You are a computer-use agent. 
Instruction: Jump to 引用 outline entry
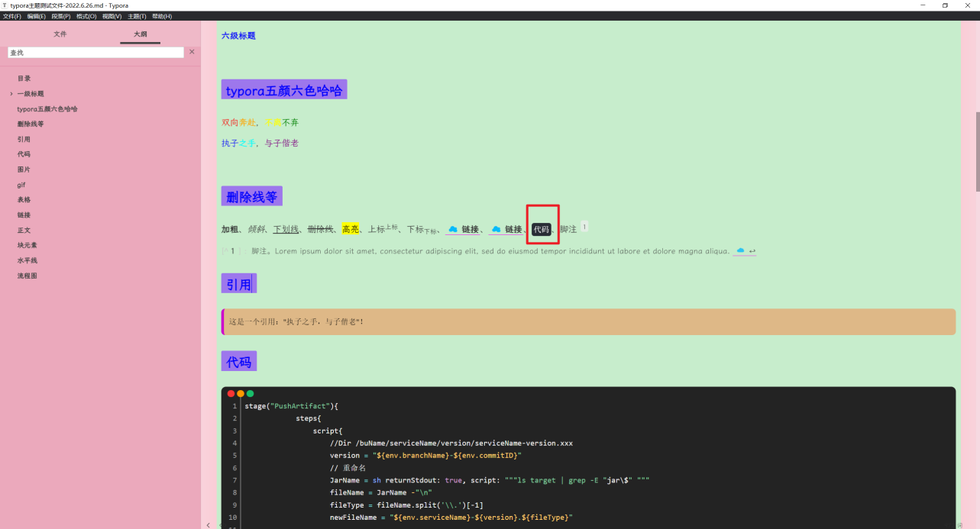tap(24, 140)
